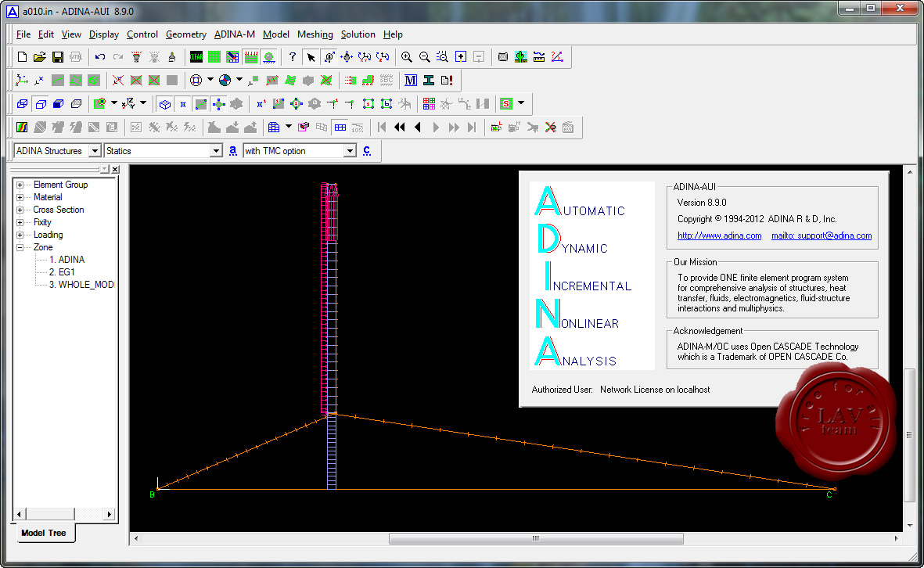Click the New file icon

(x=22, y=56)
